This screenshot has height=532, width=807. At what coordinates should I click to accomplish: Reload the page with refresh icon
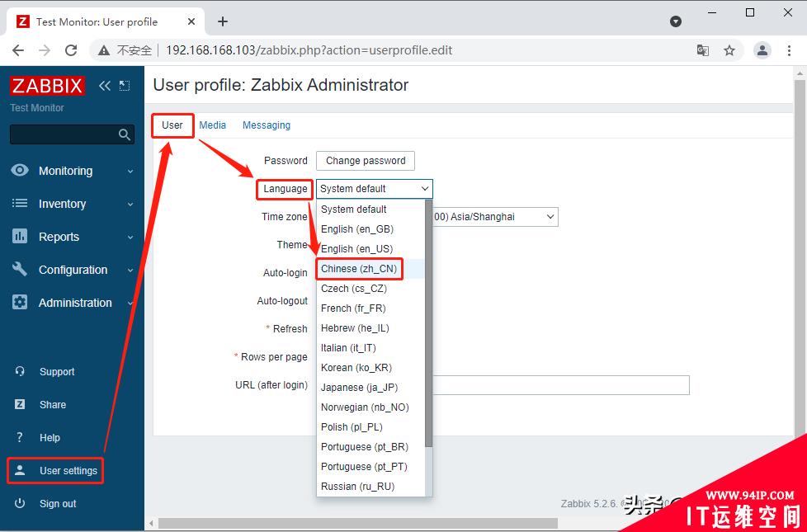[71, 50]
